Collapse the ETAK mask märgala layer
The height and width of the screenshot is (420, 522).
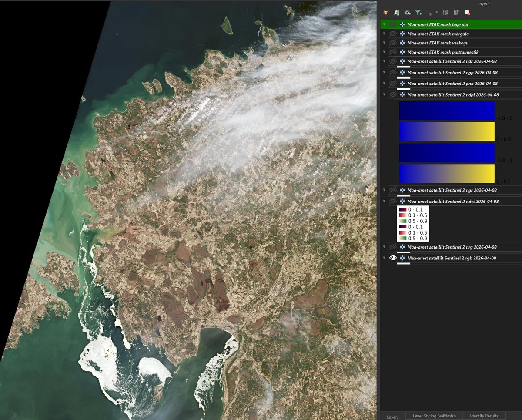coord(384,34)
